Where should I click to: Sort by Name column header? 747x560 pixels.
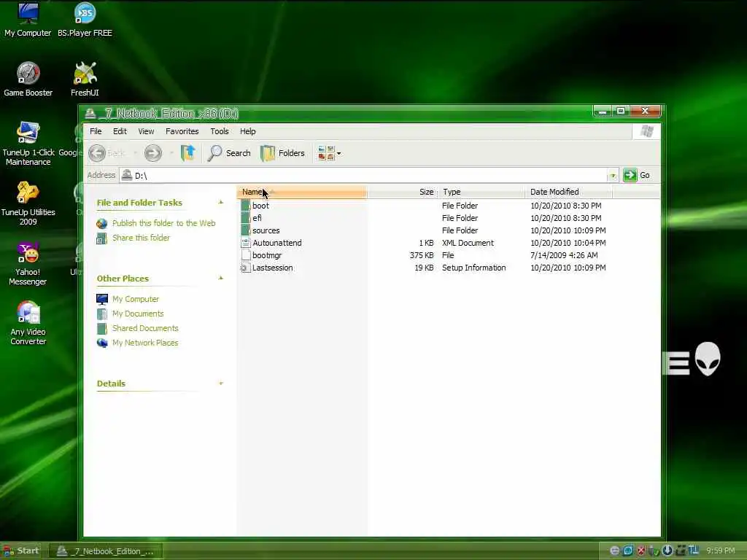tap(301, 192)
